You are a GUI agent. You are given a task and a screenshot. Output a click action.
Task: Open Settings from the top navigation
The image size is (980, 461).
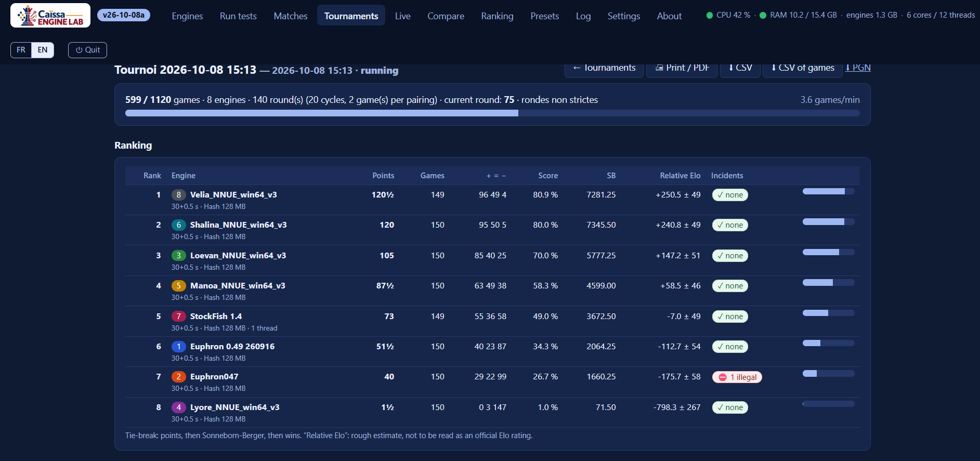tap(623, 16)
